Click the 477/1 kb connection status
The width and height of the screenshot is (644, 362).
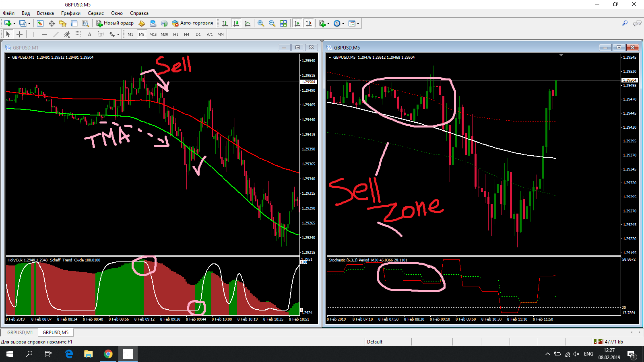coord(609,342)
